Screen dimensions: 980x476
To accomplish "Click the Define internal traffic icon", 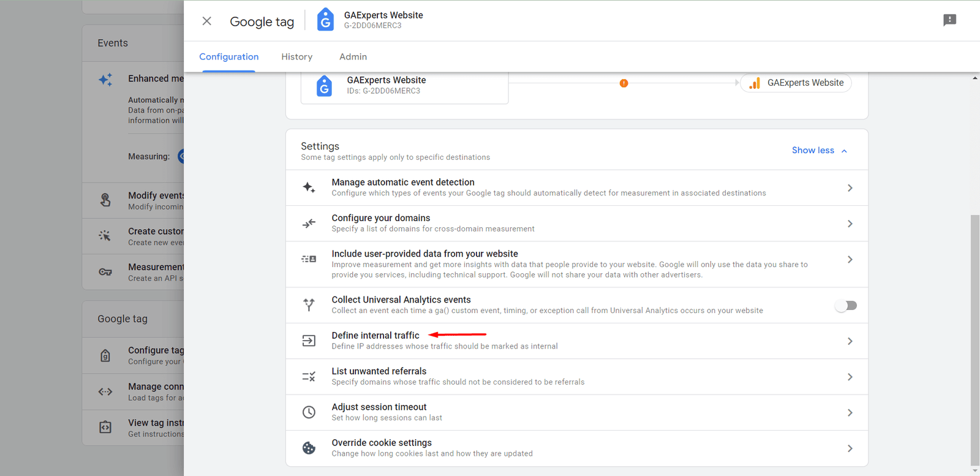I will tap(309, 341).
